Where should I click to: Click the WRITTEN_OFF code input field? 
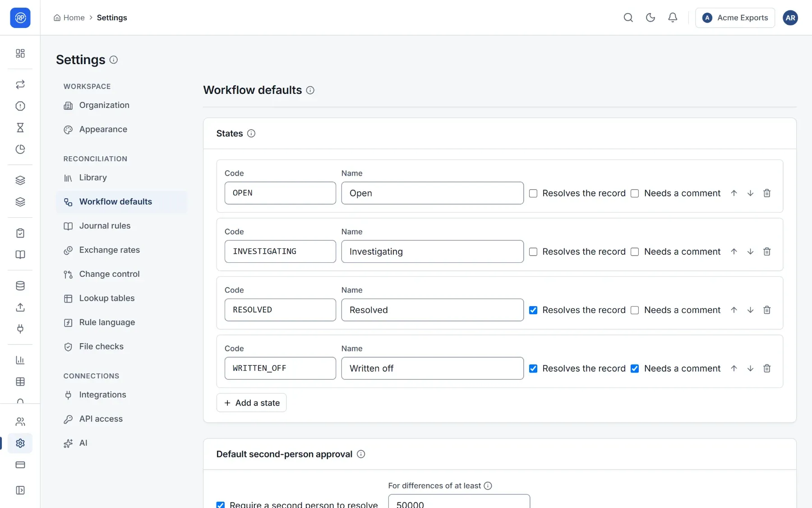pyautogui.click(x=280, y=368)
